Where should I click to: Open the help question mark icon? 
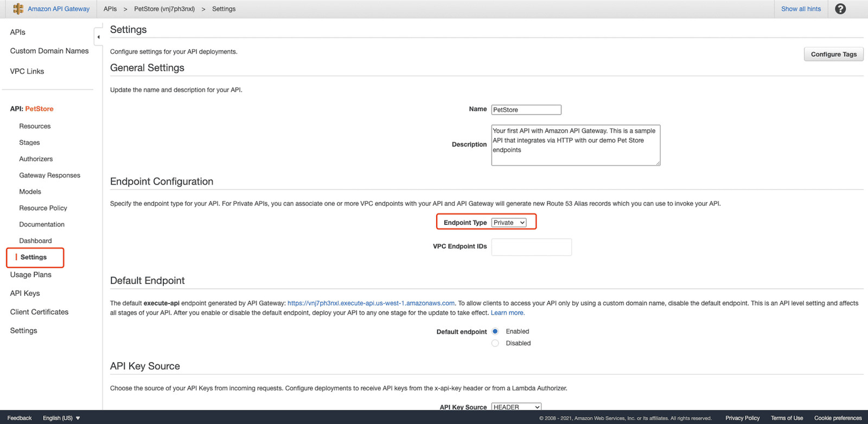pos(840,9)
